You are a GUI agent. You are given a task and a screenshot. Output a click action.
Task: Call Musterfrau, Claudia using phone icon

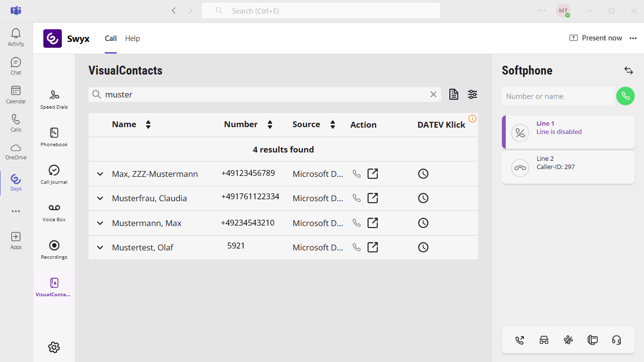coord(357,198)
